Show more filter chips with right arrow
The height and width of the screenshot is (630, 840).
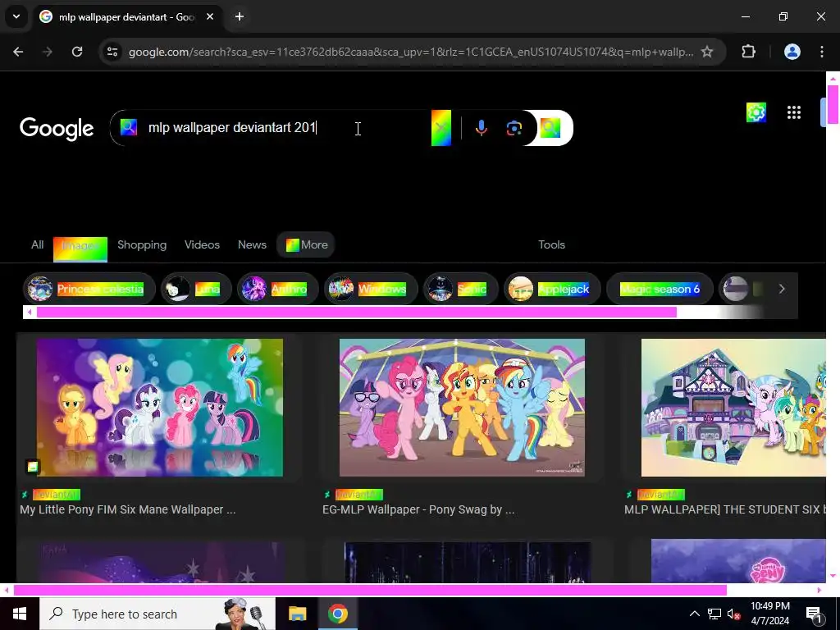point(782,290)
